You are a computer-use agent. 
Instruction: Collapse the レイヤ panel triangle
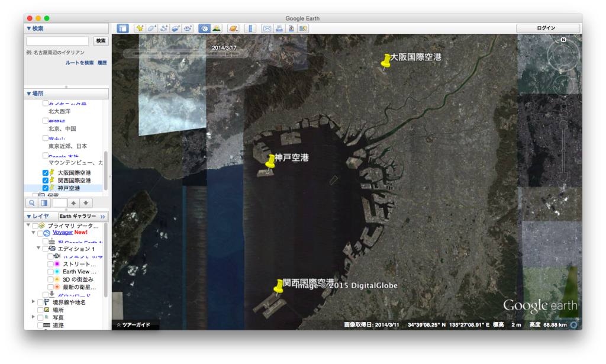pyautogui.click(x=28, y=216)
